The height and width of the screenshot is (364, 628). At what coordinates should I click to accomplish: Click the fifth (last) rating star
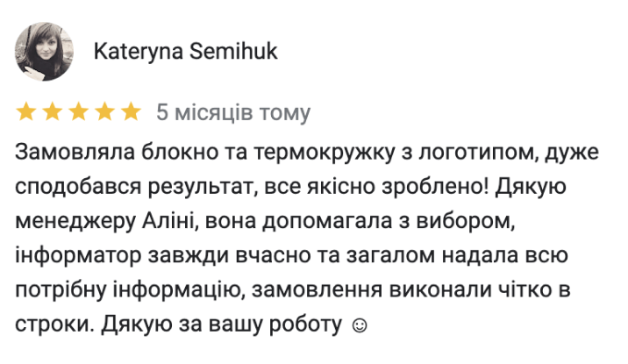coord(131,112)
